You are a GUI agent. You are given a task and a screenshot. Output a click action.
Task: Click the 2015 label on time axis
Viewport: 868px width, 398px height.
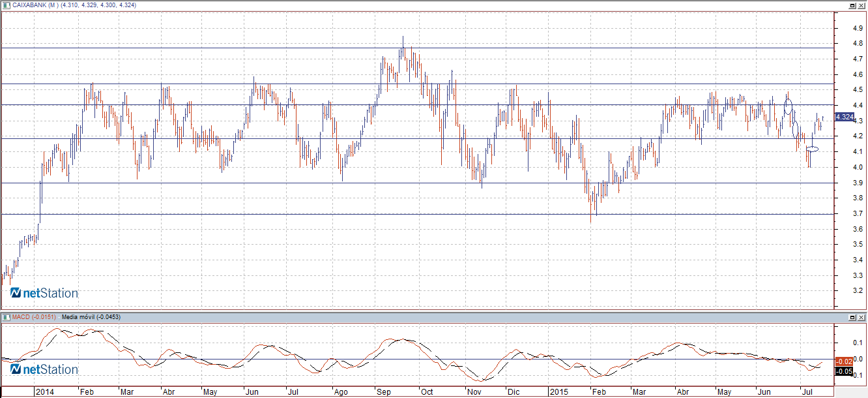click(x=558, y=392)
